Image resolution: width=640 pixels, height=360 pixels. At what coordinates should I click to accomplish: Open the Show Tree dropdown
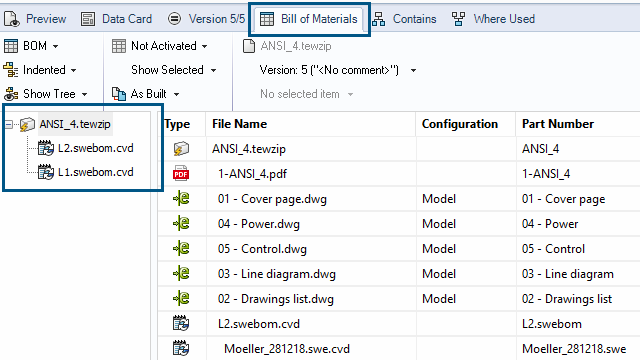point(46,94)
